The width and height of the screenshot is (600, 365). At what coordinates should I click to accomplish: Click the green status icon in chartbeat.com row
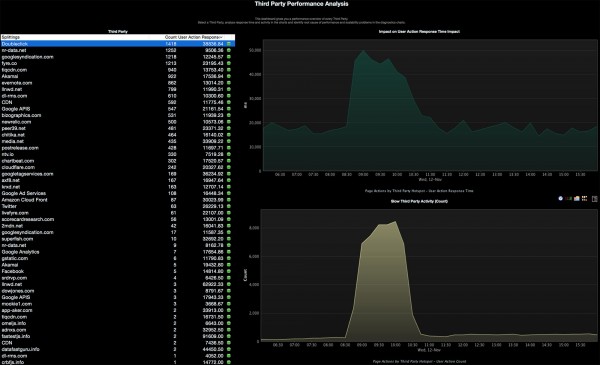pyautogui.click(x=229, y=161)
